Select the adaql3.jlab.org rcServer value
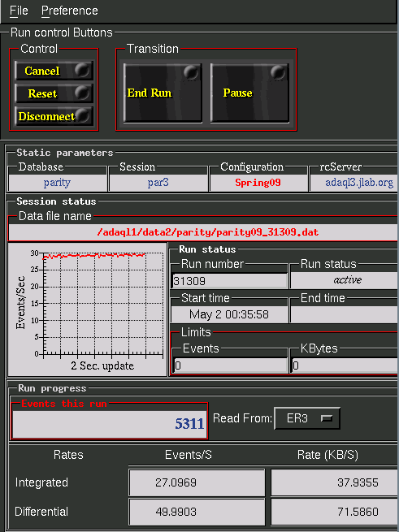The image size is (399, 532). 353,183
